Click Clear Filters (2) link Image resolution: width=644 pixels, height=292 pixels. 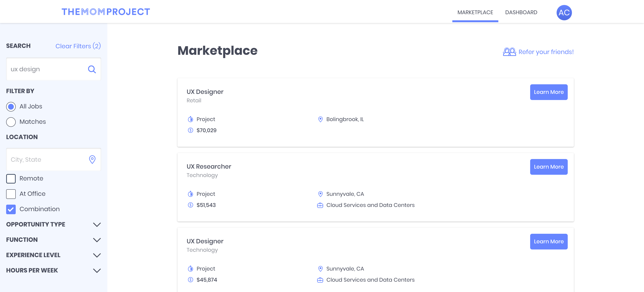tap(78, 46)
